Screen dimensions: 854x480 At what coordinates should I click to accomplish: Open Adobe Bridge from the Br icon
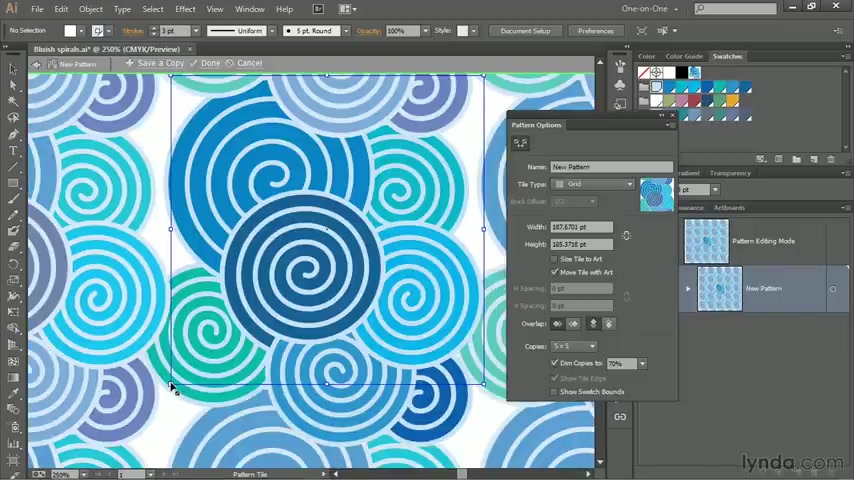pyautogui.click(x=318, y=9)
